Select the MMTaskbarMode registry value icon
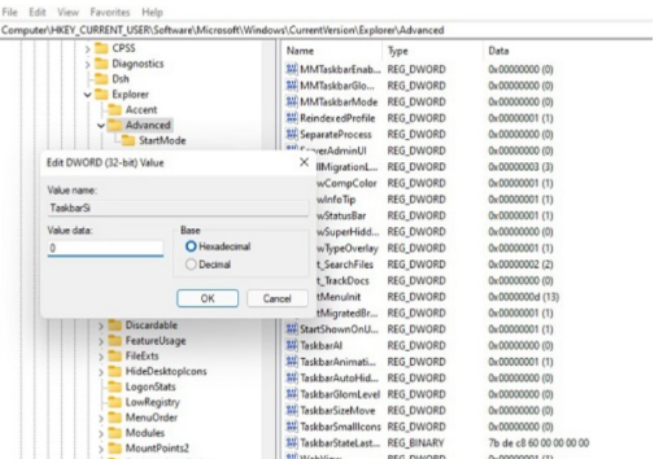Image resolution: width=654 pixels, height=465 pixels. tap(292, 101)
